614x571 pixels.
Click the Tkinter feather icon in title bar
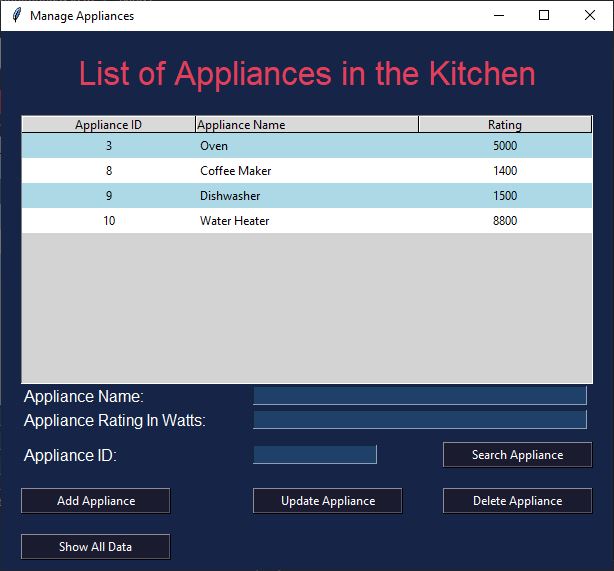[x=16, y=15]
